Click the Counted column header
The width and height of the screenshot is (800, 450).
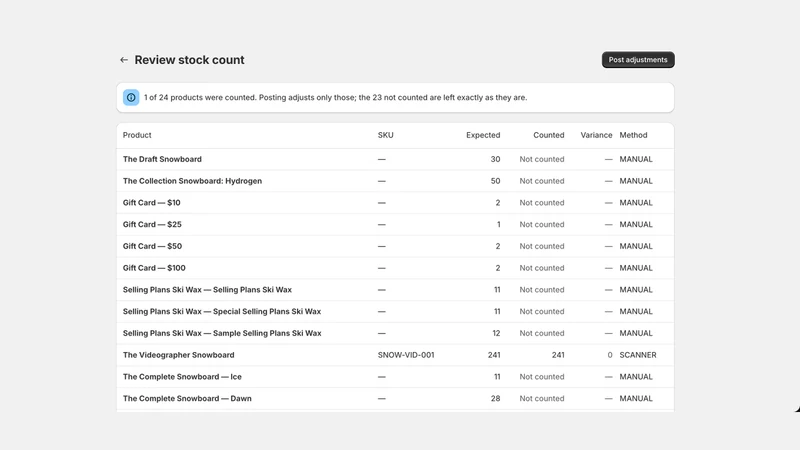[548, 135]
